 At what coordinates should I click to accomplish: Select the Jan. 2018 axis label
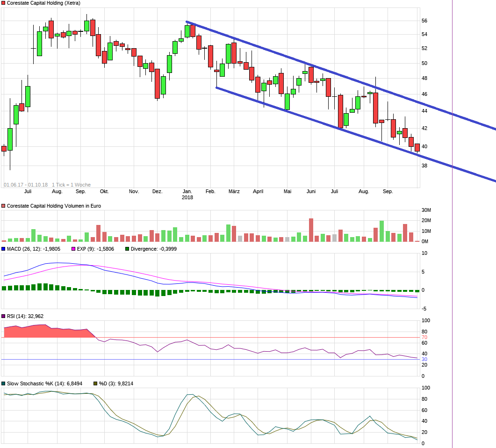(x=187, y=195)
